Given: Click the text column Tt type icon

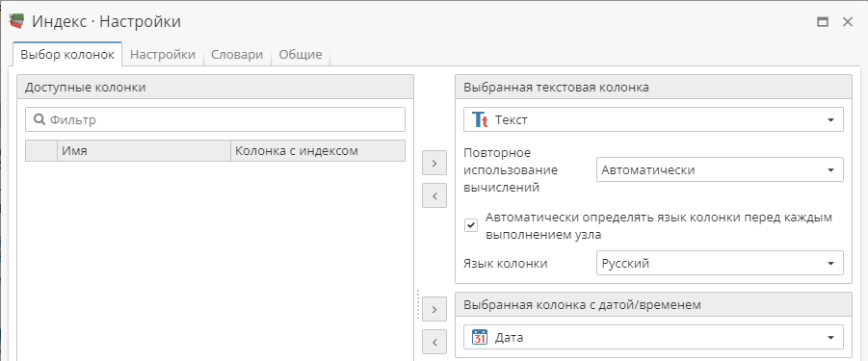Looking at the screenshot, I should click(x=480, y=119).
